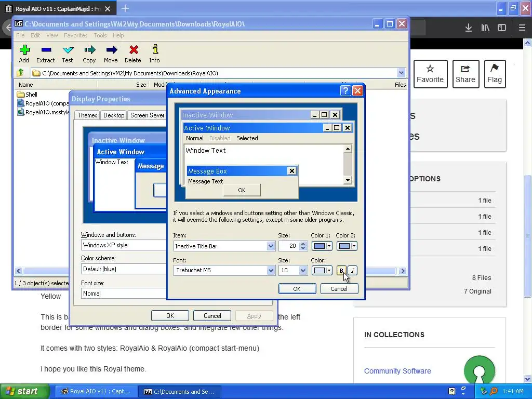Switch to the Screen Saver tab
532x399 pixels.
click(147, 115)
